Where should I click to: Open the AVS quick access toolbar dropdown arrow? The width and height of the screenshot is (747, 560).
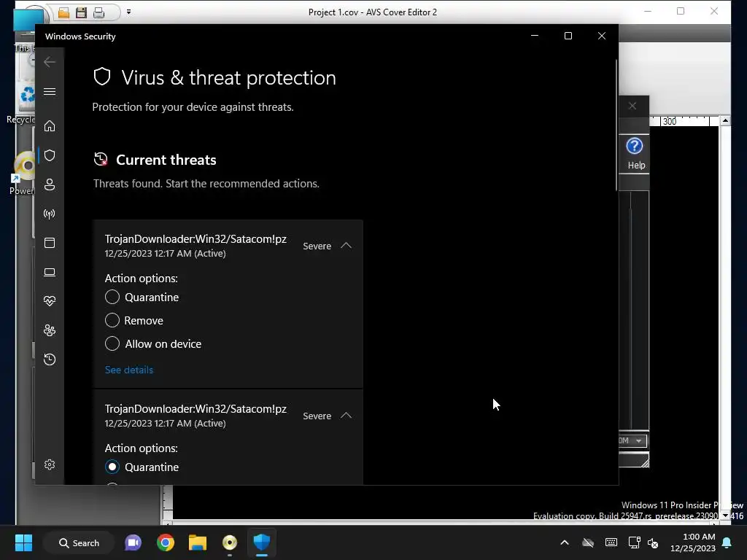(x=128, y=12)
